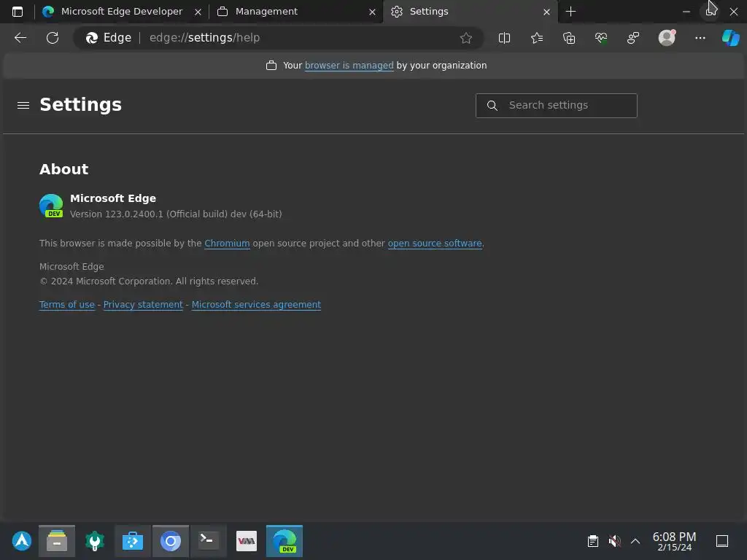Open the terminal from taskbar
The image size is (747, 560).
pos(208,541)
